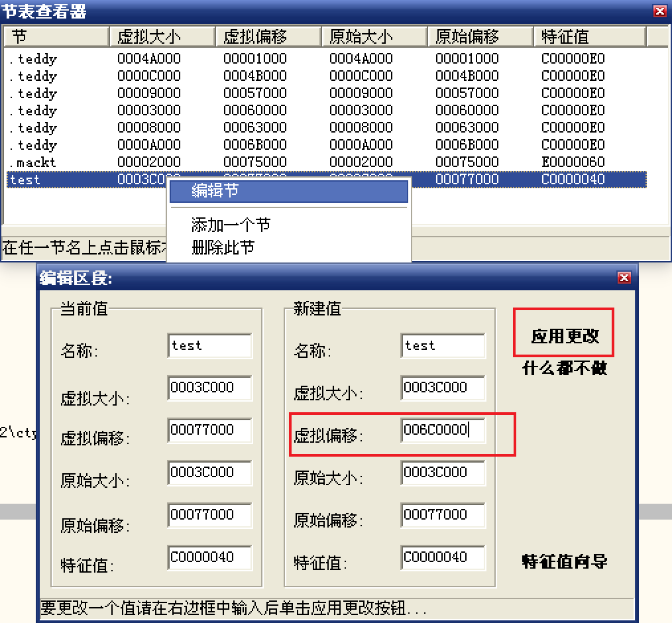Click 应用更改 apply changes button
Screen dimensions: 672x623
(x=565, y=336)
